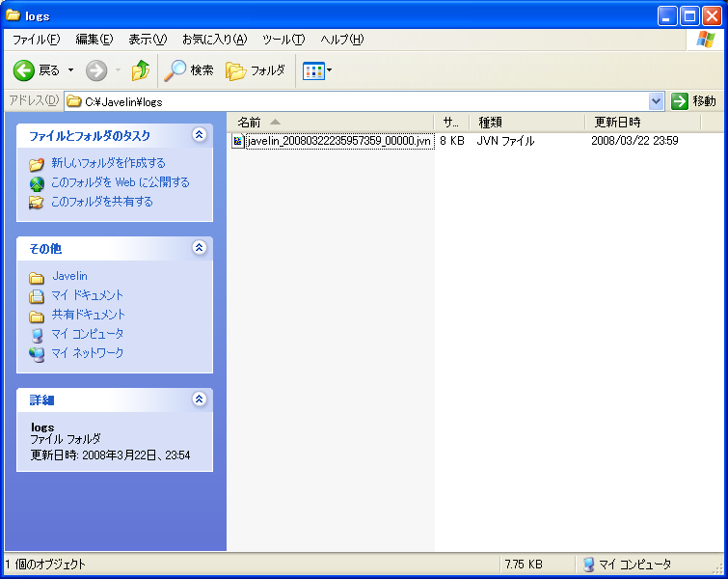Click 新しいフォルダを作成する link

coord(108,163)
